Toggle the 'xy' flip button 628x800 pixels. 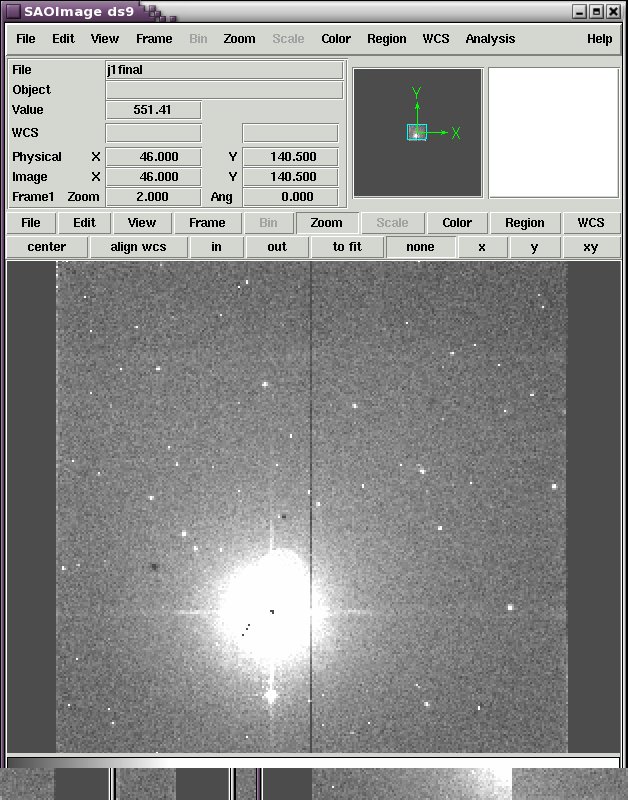point(590,247)
